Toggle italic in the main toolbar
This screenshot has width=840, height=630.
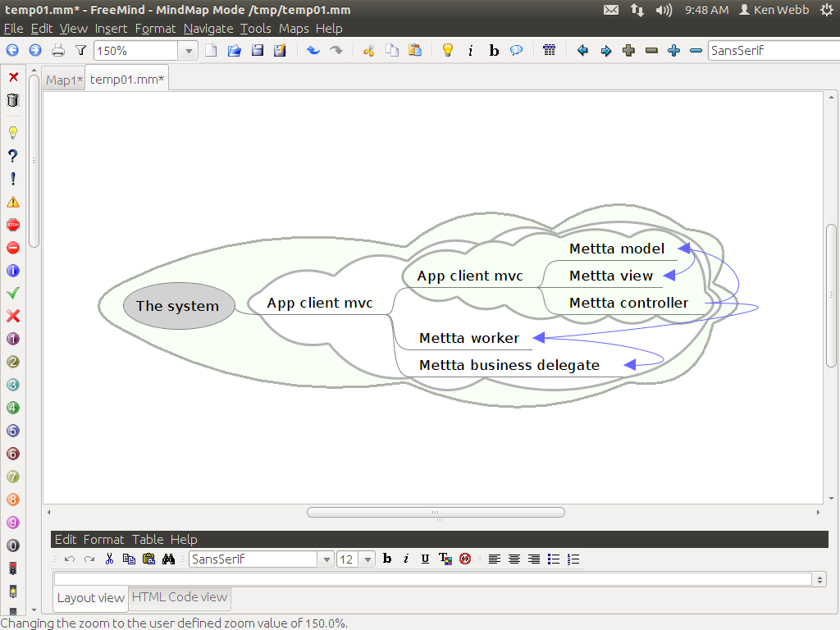470,51
